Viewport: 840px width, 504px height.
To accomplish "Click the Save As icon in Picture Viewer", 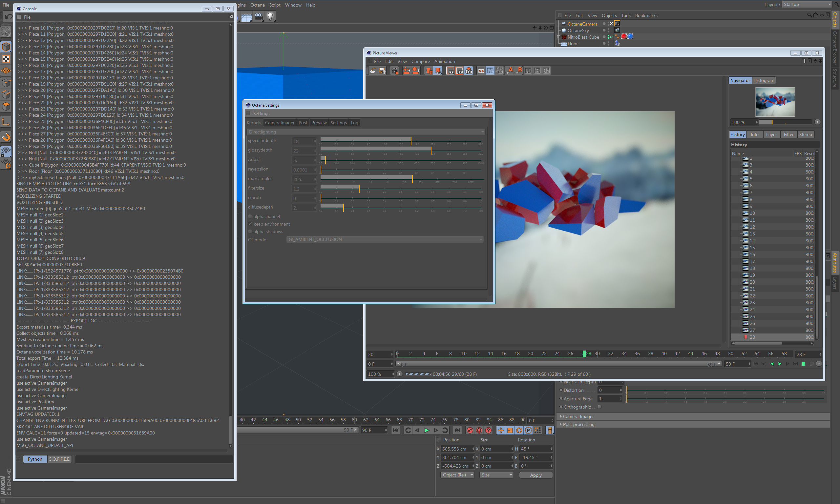I will (383, 71).
